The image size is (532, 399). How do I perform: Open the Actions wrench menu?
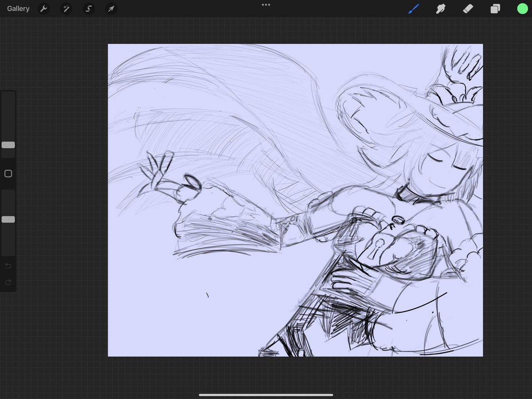click(x=43, y=8)
